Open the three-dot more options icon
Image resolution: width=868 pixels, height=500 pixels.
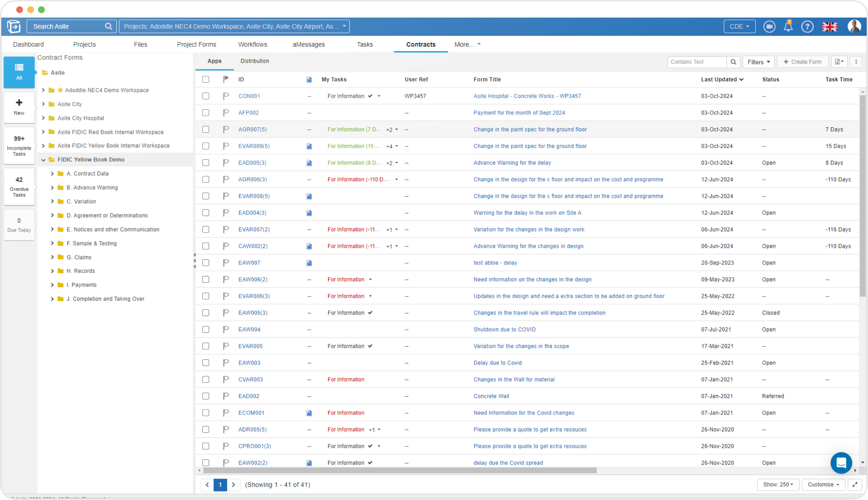856,62
